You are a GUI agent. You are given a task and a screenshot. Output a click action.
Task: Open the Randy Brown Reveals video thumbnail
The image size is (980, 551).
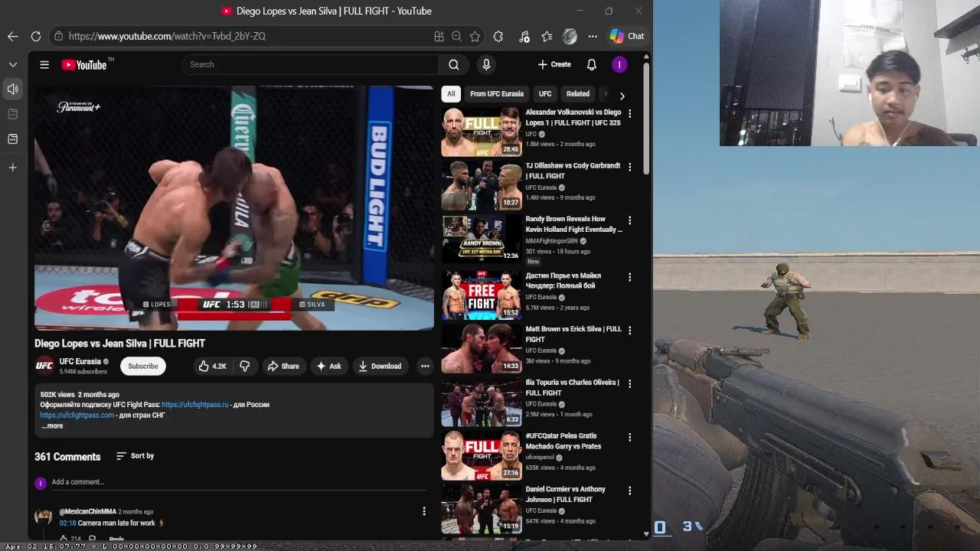(x=482, y=238)
